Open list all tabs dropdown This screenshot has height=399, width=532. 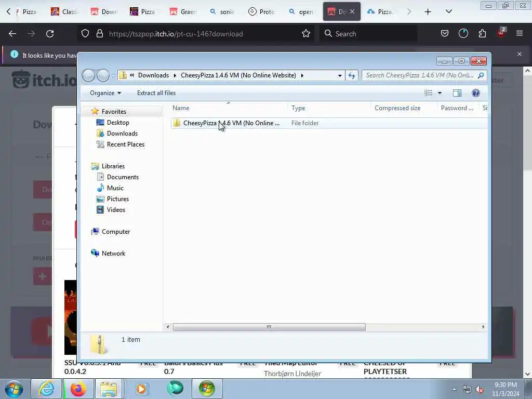point(448,11)
